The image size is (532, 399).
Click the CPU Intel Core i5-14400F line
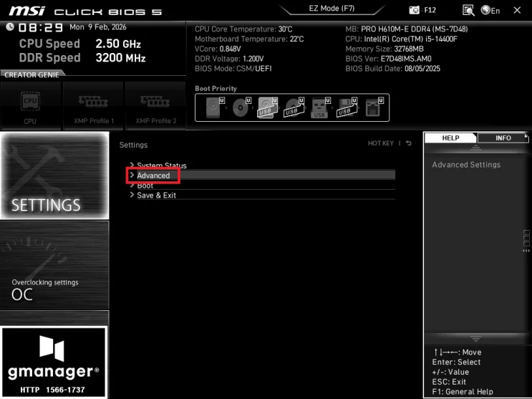pos(402,39)
